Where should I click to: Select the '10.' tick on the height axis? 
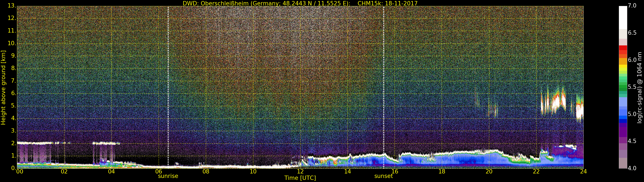(x=12, y=43)
